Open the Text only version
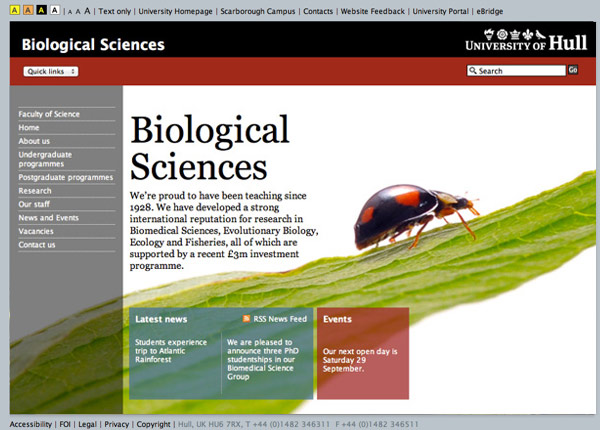 pyautogui.click(x=114, y=11)
